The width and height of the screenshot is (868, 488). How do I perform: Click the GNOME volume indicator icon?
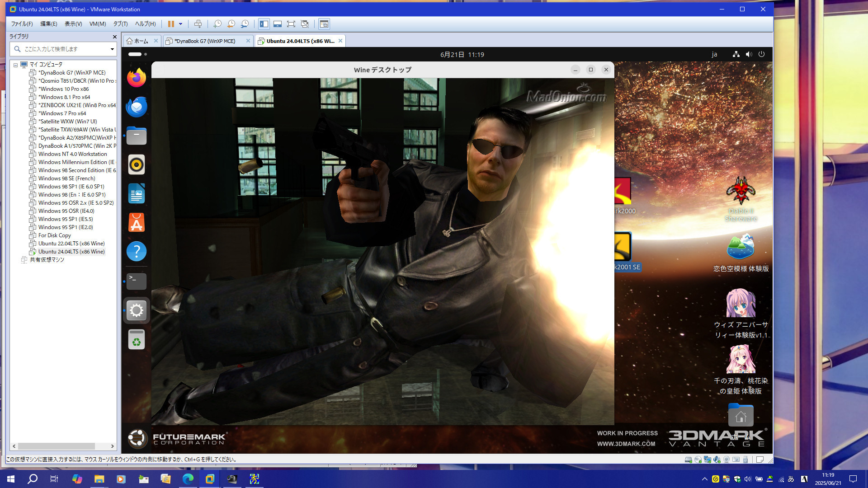(x=749, y=54)
